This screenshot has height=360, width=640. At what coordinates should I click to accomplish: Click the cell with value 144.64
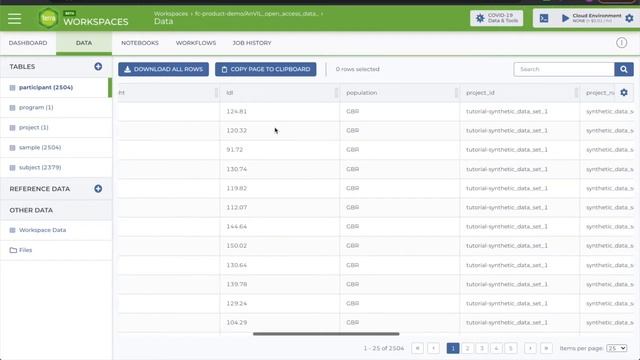pos(280,227)
